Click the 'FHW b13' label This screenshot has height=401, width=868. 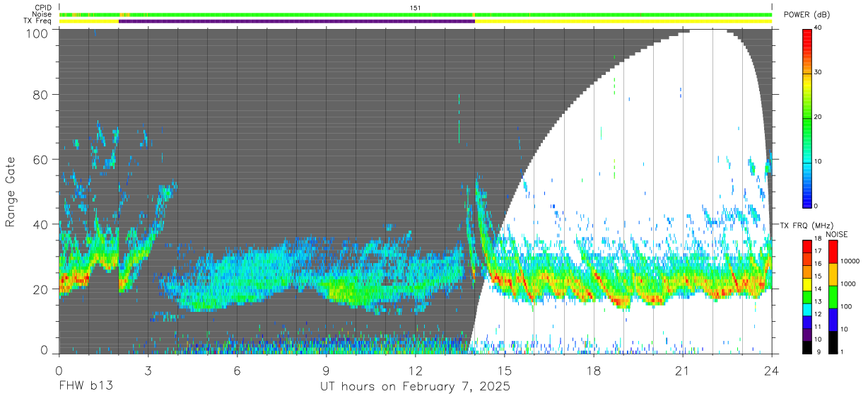click(86, 387)
